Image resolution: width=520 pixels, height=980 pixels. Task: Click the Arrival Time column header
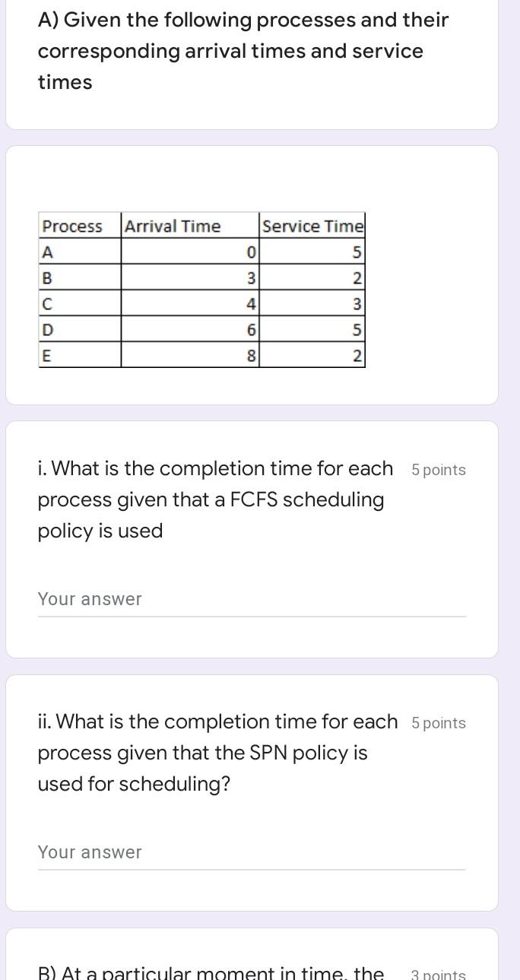click(173, 226)
